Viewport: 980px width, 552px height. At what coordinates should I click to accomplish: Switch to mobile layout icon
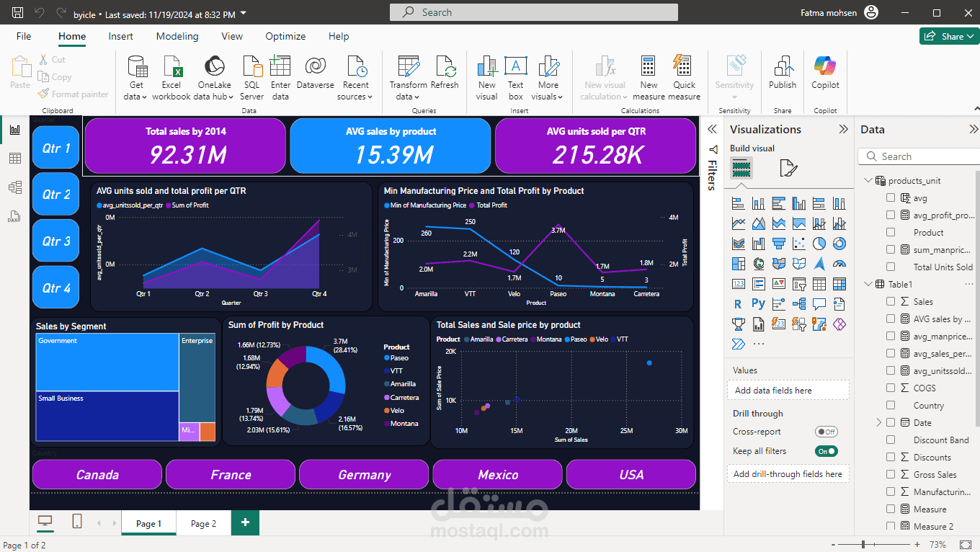77,522
